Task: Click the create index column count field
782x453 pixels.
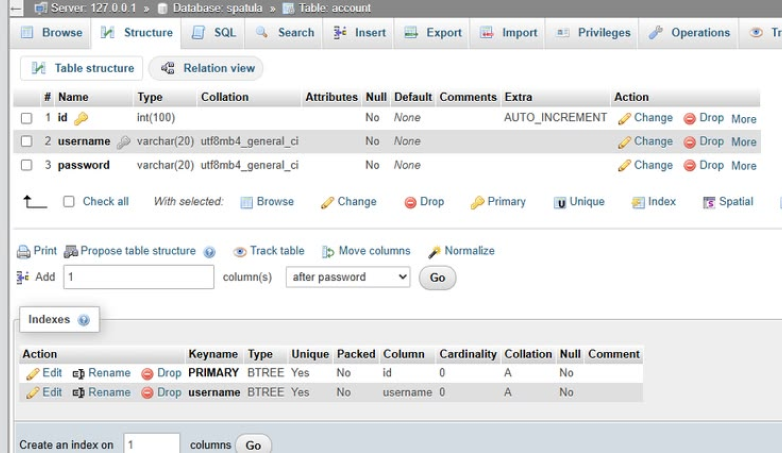Action: tap(152, 444)
